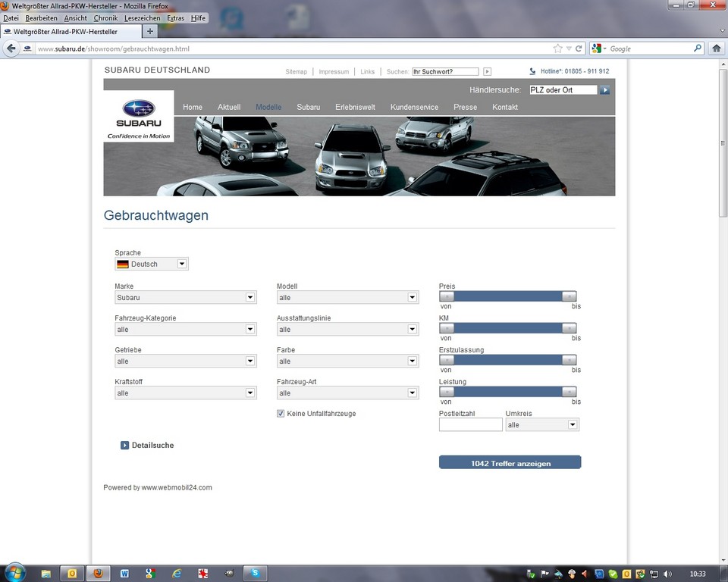
Task: Open the Ausstattungslinie dropdown
Action: pos(348,329)
